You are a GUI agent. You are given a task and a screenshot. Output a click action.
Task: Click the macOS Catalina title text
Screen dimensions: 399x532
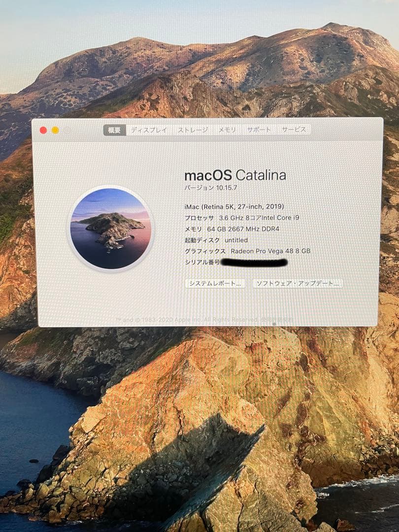click(x=234, y=175)
